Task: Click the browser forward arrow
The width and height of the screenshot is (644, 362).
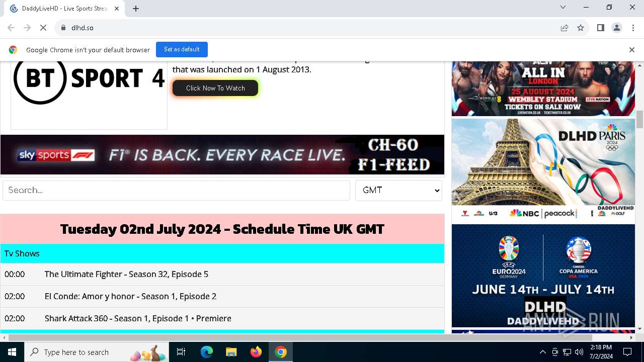Action: coord(27,28)
